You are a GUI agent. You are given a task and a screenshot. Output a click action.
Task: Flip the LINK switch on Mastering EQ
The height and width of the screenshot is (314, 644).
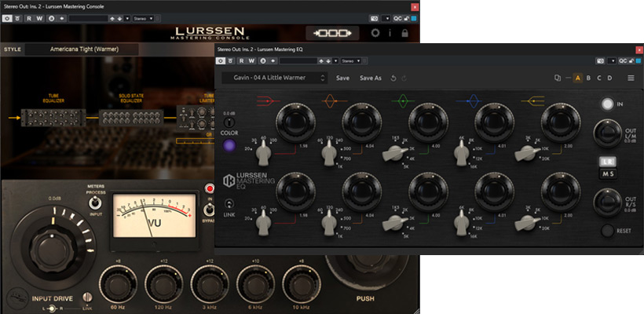coord(229,203)
